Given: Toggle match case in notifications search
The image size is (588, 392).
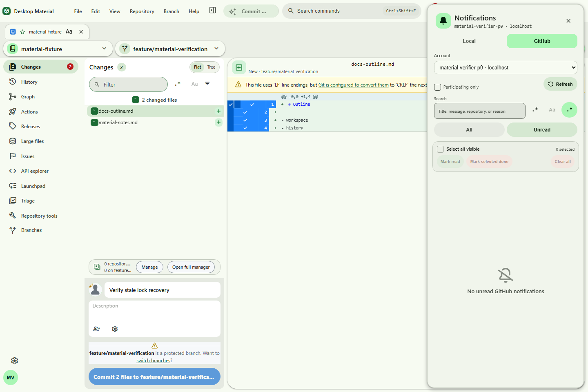Looking at the screenshot, I should 552,110.
